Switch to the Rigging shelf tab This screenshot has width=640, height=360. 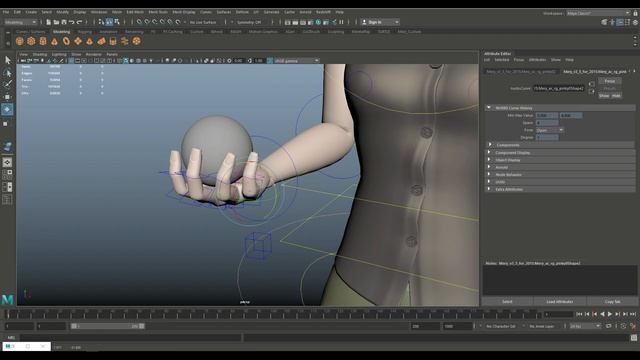(85, 31)
